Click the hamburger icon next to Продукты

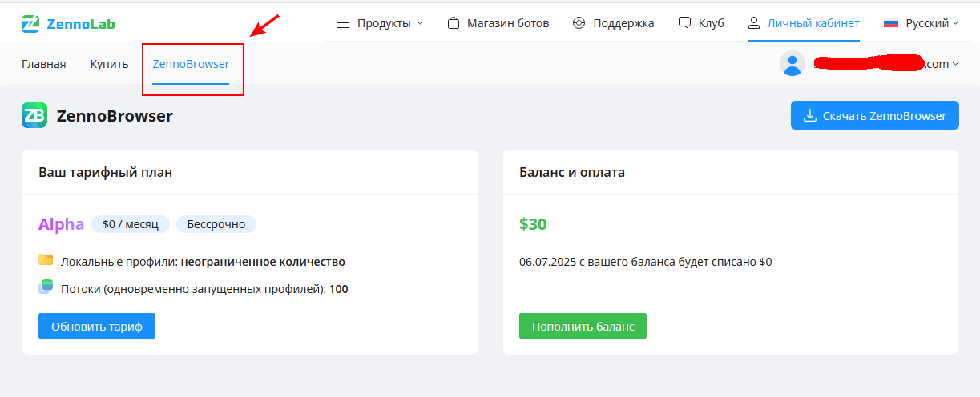coord(343,23)
